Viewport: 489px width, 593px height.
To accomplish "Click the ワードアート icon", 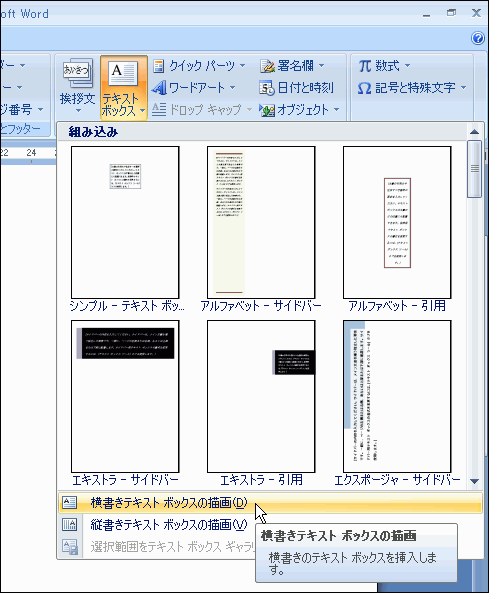I will point(159,88).
